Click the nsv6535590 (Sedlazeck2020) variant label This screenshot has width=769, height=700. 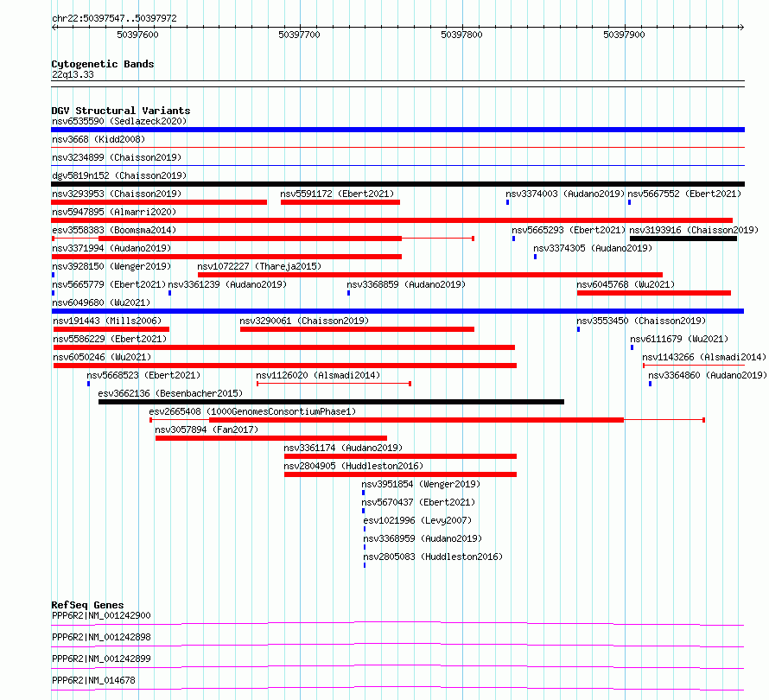click(x=119, y=121)
